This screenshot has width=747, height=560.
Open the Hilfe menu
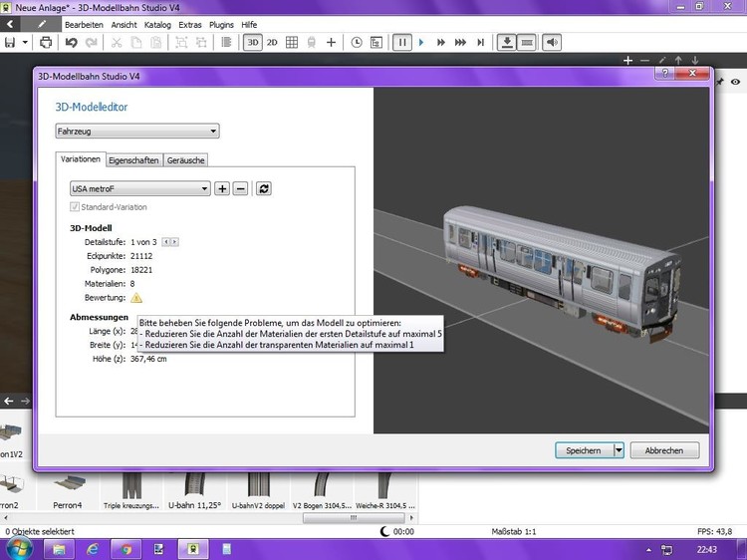coord(249,25)
